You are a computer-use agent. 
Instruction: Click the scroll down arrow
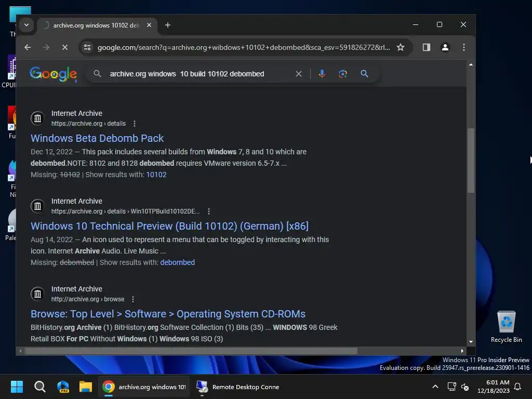(x=471, y=342)
